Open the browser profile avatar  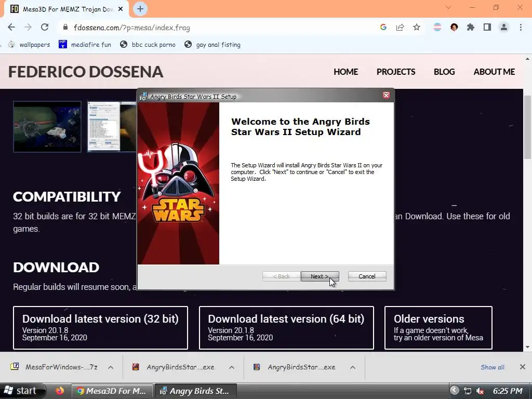click(x=504, y=27)
